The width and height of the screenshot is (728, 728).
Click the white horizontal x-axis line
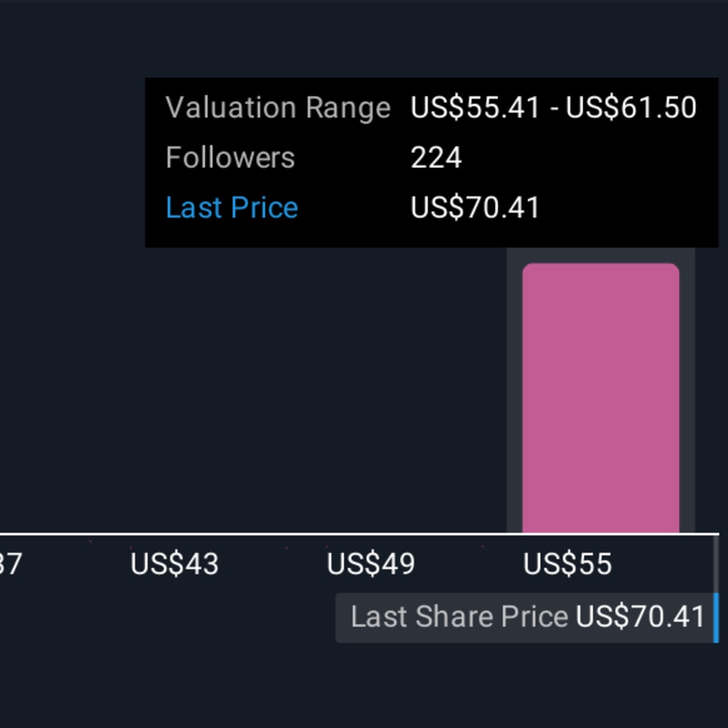pyautogui.click(x=270, y=534)
